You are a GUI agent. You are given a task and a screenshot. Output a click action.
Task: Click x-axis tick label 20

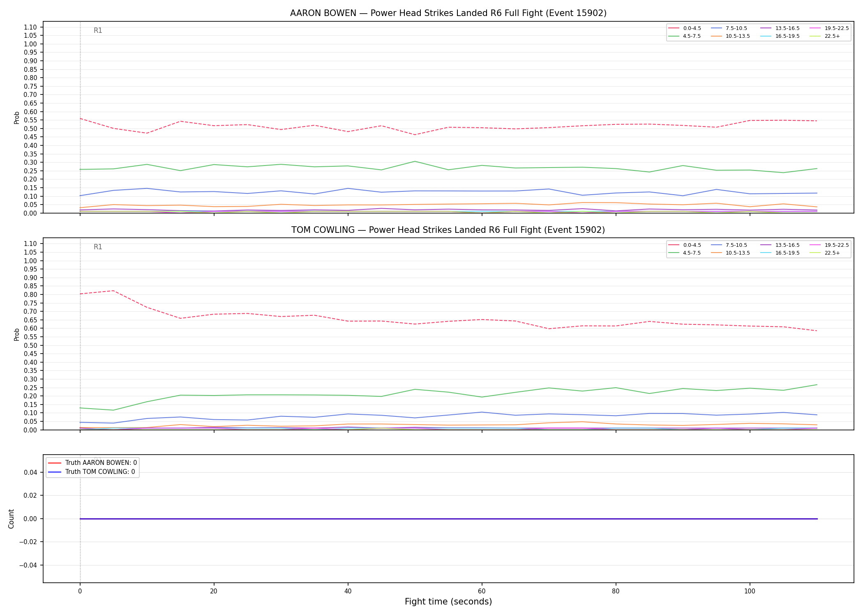pos(214,591)
